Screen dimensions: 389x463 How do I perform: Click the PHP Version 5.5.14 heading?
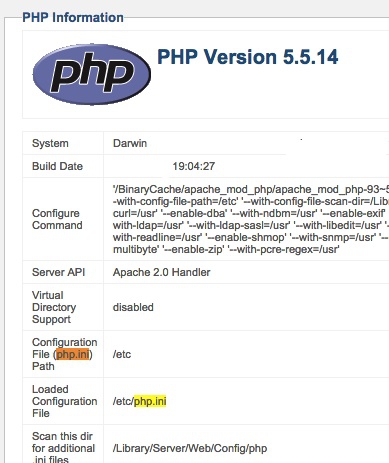(x=248, y=57)
